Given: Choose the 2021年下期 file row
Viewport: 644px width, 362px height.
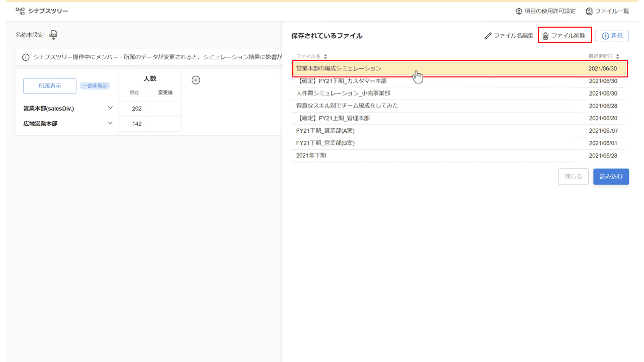Looking at the screenshot, I should coord(311,155).
